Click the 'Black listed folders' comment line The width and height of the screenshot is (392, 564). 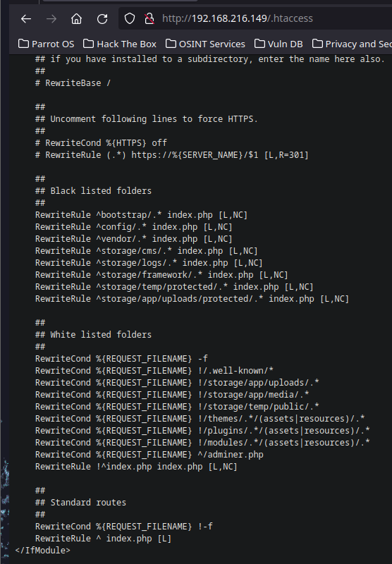(x=94, y=190)
